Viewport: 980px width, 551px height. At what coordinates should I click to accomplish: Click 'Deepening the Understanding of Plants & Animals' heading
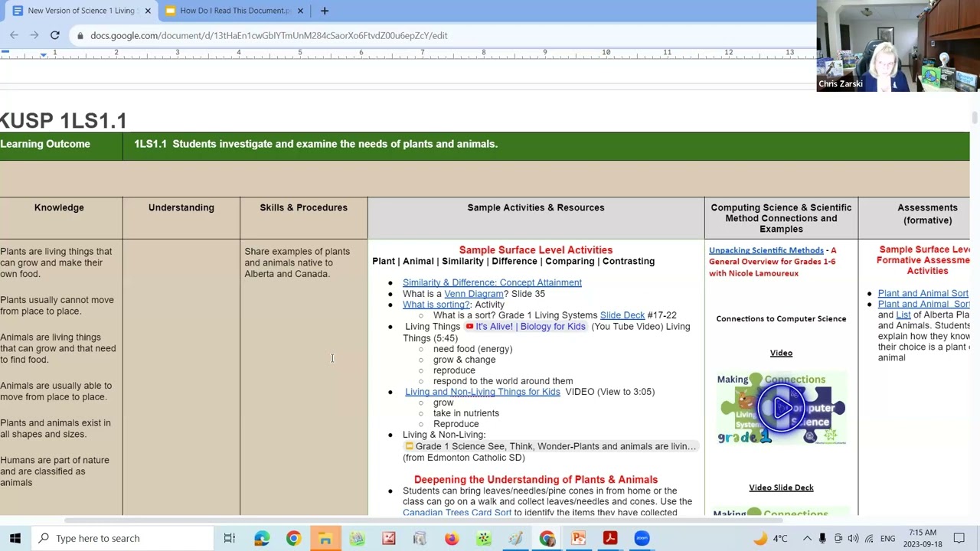pos(536,479)
